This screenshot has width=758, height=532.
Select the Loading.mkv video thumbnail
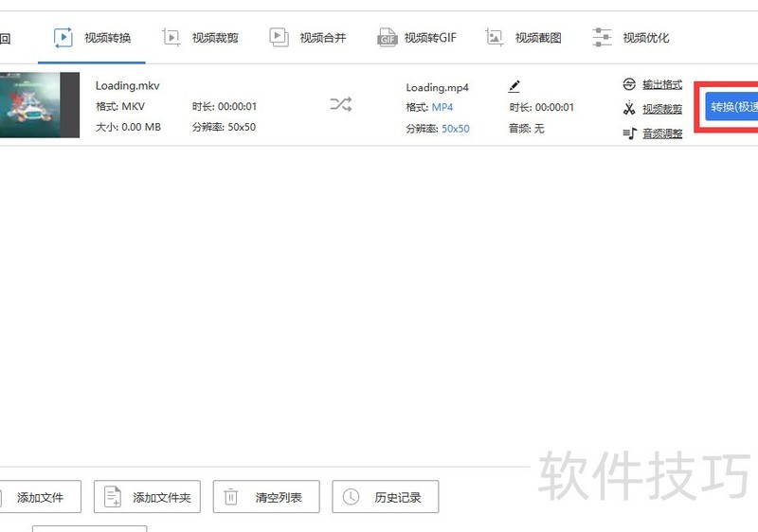(38, 105)
